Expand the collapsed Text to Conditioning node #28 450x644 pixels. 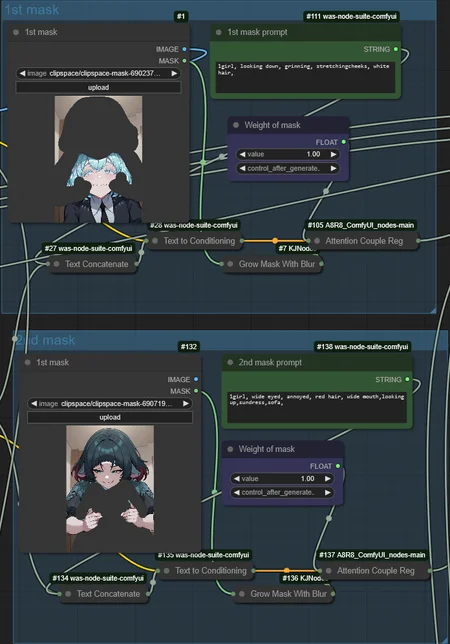155,241
